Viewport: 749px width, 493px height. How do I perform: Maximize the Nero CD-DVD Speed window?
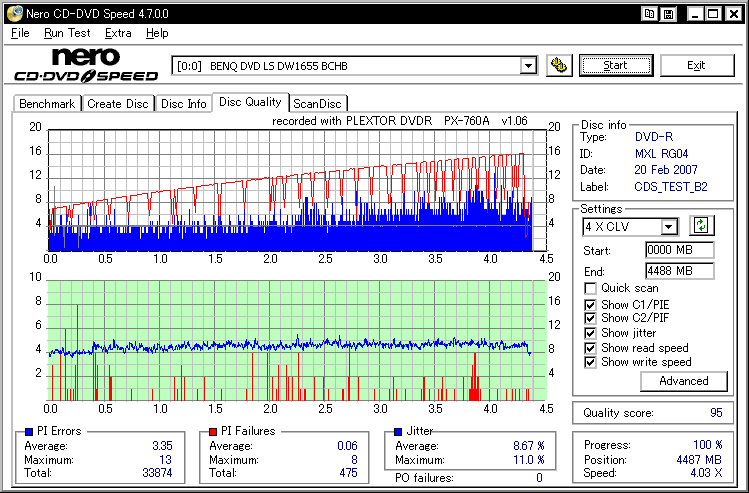click(x=714, y=13)
